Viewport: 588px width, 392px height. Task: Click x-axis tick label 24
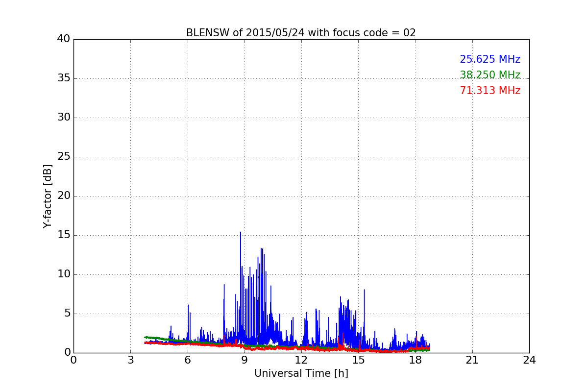[x=529, y=360]
